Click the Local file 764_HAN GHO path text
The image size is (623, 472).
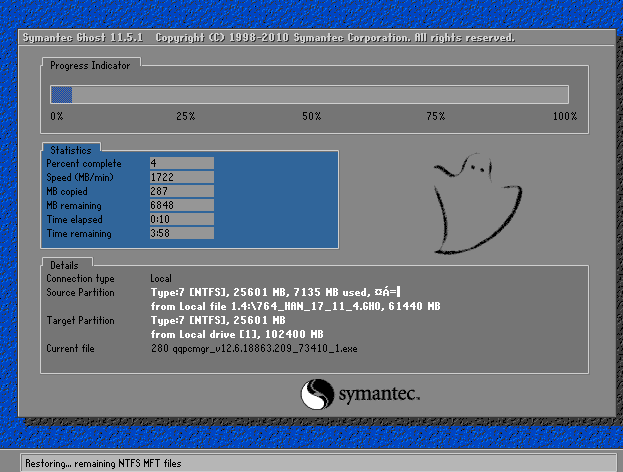(x=296, y=306)
